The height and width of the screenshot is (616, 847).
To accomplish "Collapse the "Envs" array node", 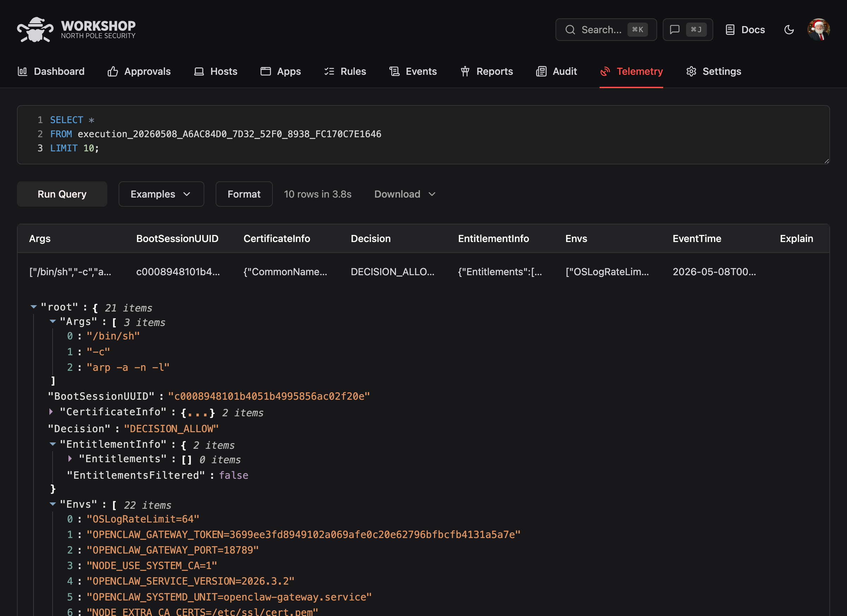I will (x=53, y=504).
